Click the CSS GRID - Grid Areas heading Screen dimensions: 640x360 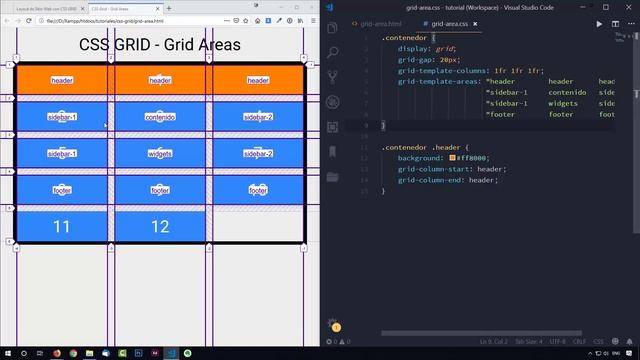(160, 44)
